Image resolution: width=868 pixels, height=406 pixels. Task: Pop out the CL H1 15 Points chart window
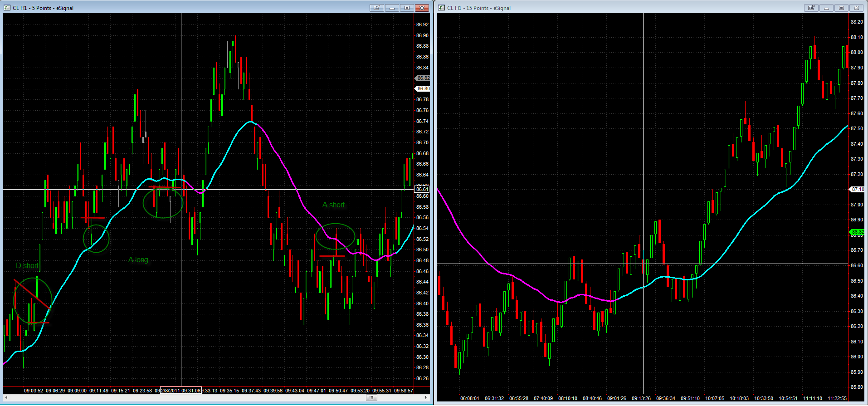811,8
